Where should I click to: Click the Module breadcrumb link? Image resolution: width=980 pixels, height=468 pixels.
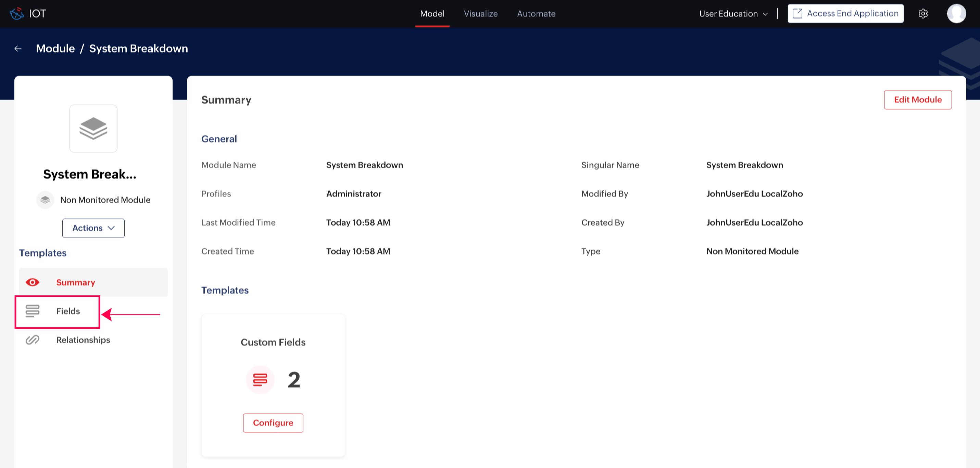55,49
